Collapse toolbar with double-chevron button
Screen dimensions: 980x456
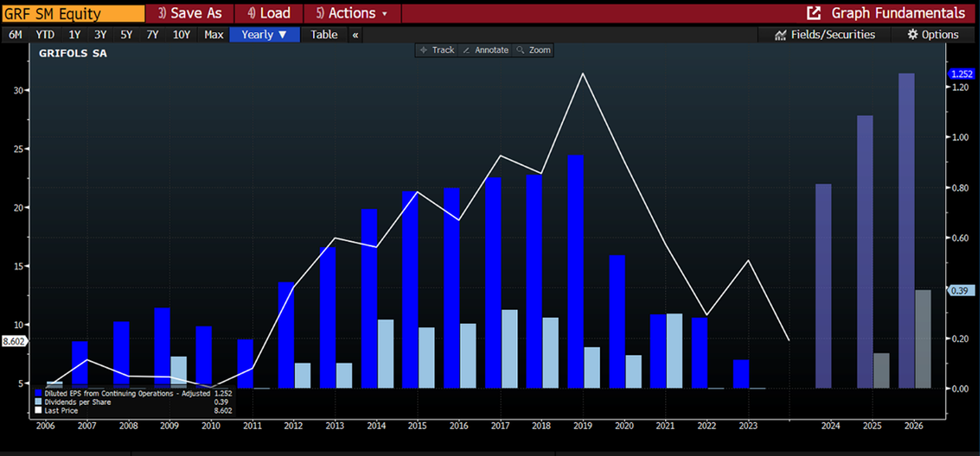coord(355,35)
